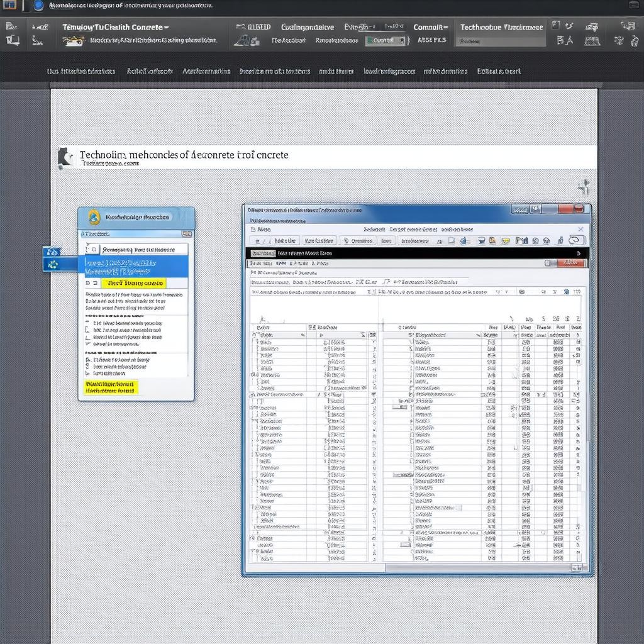The width and height of the screenshot is (644, 644).
Task: Toggle the checkbox beside yellow highlighted item
Action: click(88, 284)
